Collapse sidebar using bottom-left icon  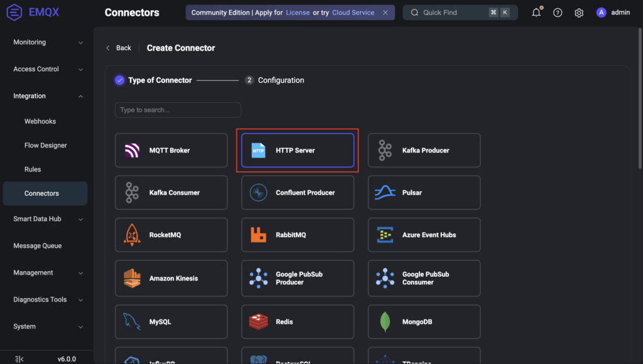pos(19,359)
